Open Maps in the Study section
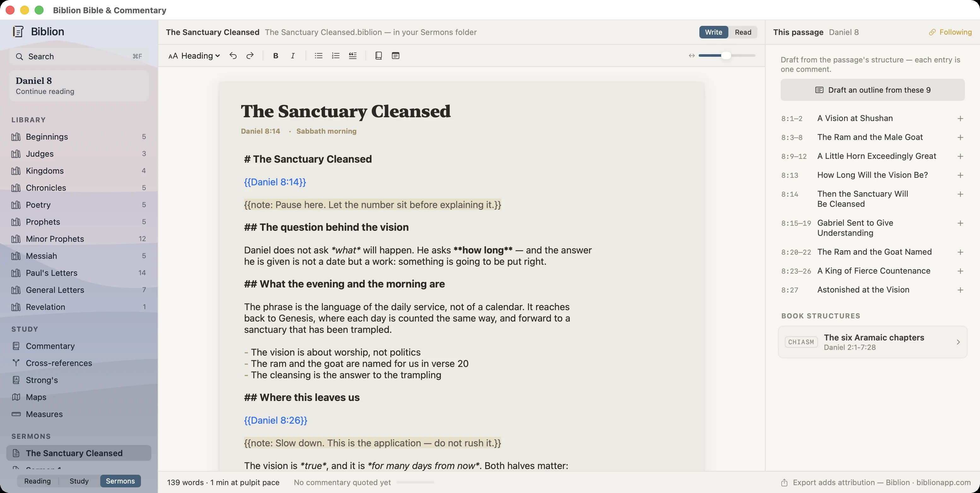 pos(79,397)
